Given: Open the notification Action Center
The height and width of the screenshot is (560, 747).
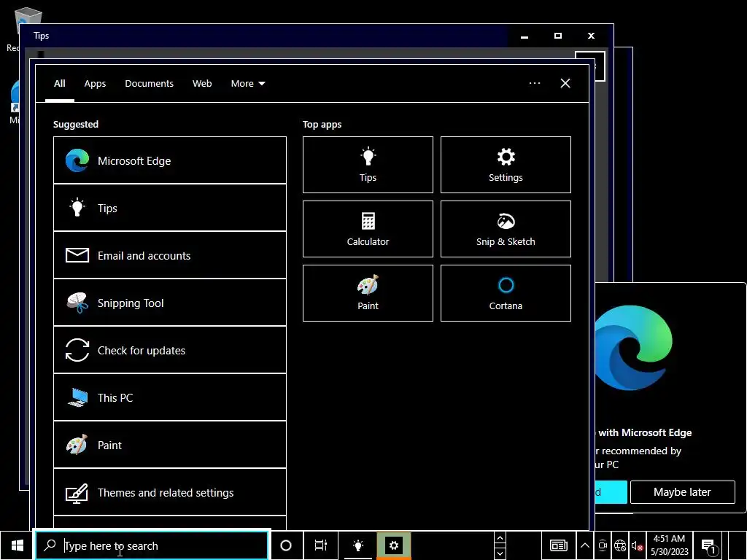Looking at the screenshot, I should (x=708, y=545).
